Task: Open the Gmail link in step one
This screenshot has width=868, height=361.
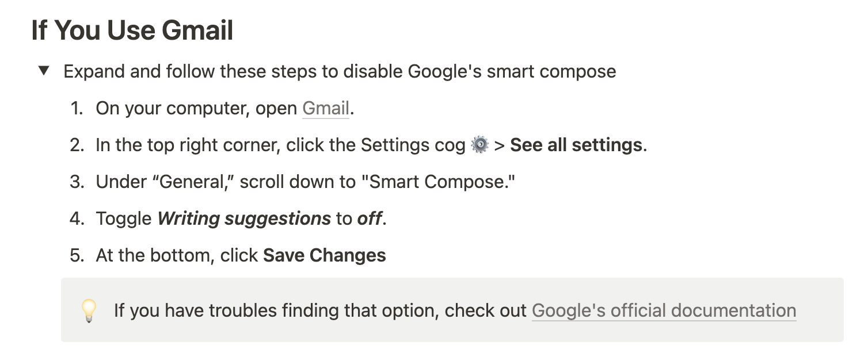Action: (326, 108)
